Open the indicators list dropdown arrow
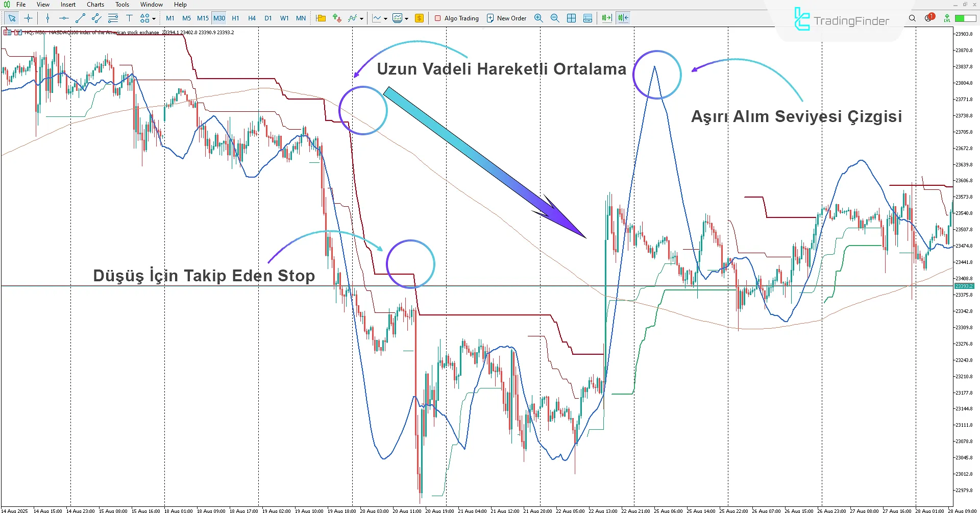This screenshot has width=980, height=513. coord(361,19)
